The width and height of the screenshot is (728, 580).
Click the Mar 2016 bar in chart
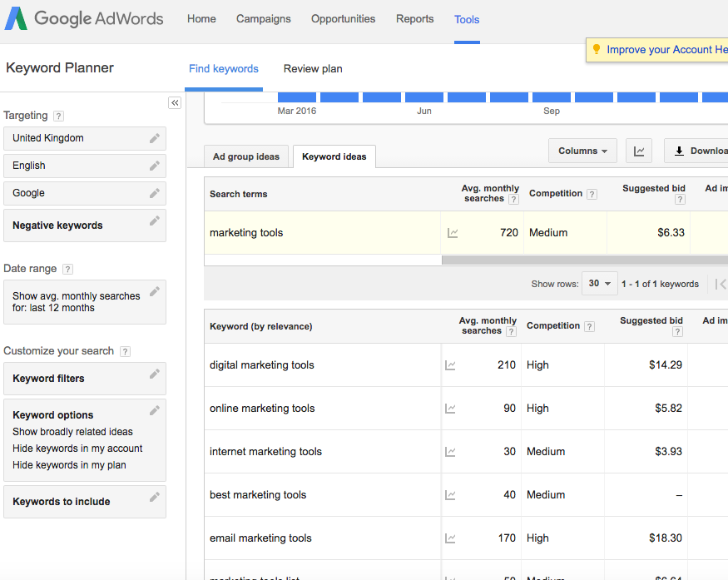coord(297,97)
